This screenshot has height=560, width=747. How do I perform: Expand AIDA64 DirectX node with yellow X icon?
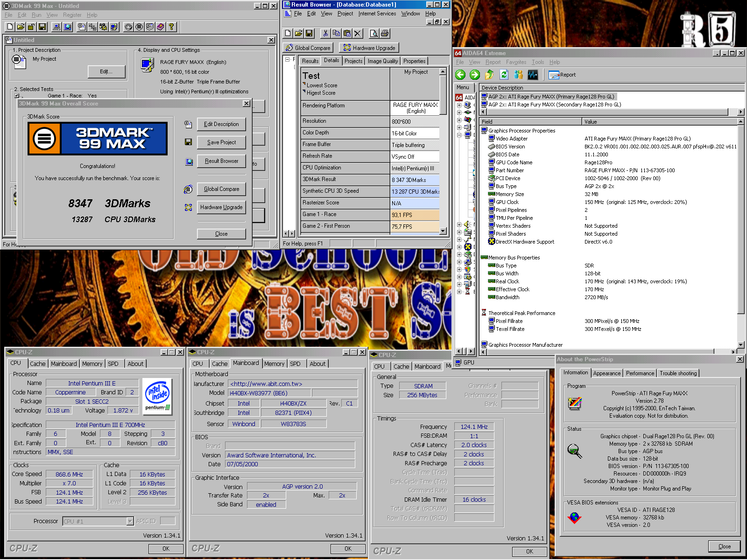[x=459, y=247]
